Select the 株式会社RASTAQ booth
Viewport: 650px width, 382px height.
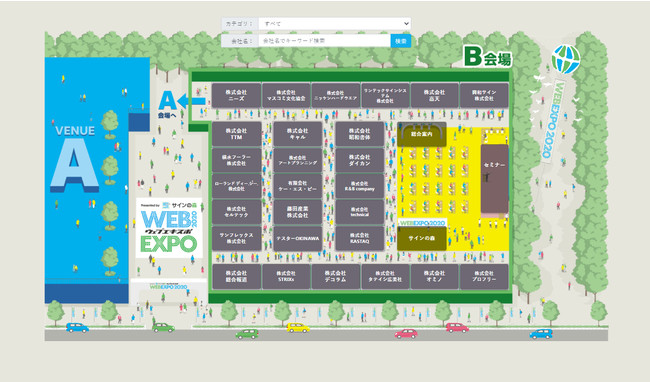click(359, 239)
